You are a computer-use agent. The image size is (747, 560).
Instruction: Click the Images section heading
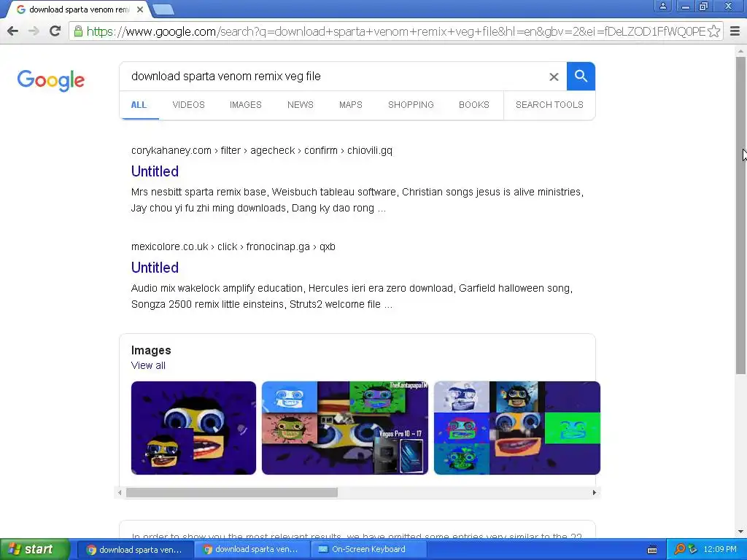[x=151, y=350]
